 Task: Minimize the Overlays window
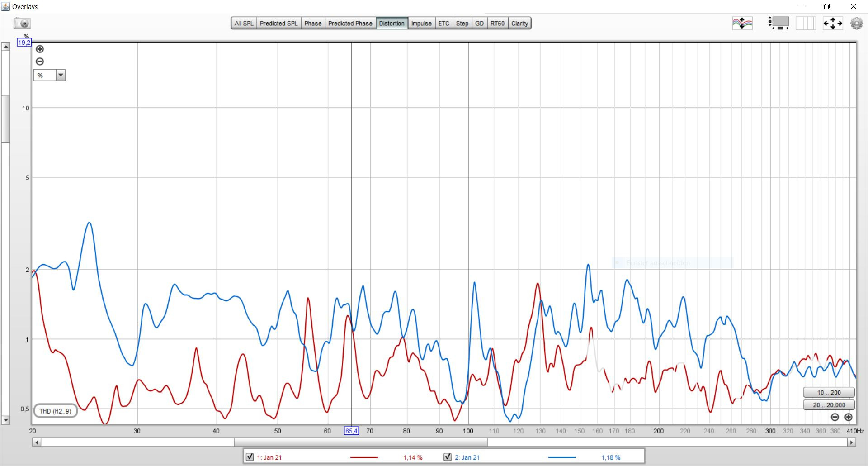pos(801,6)
